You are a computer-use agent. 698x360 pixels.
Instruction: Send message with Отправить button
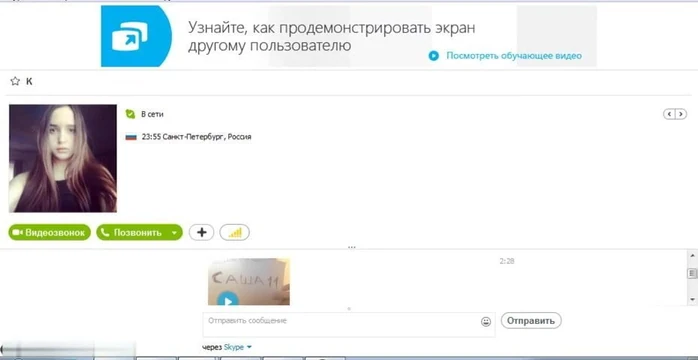click(x=531, y=321)
